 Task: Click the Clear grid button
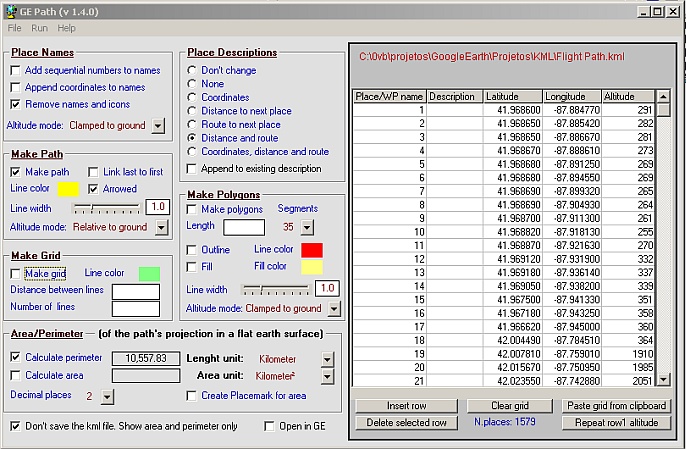tap(510, 406)
